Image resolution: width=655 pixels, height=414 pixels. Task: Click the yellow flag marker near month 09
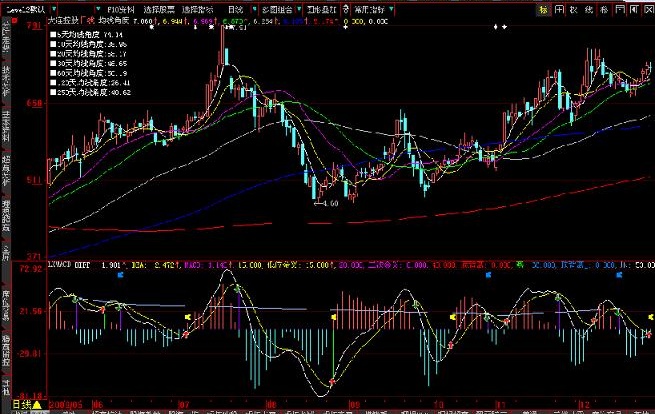pyautogui.click(x=334, y=317)
